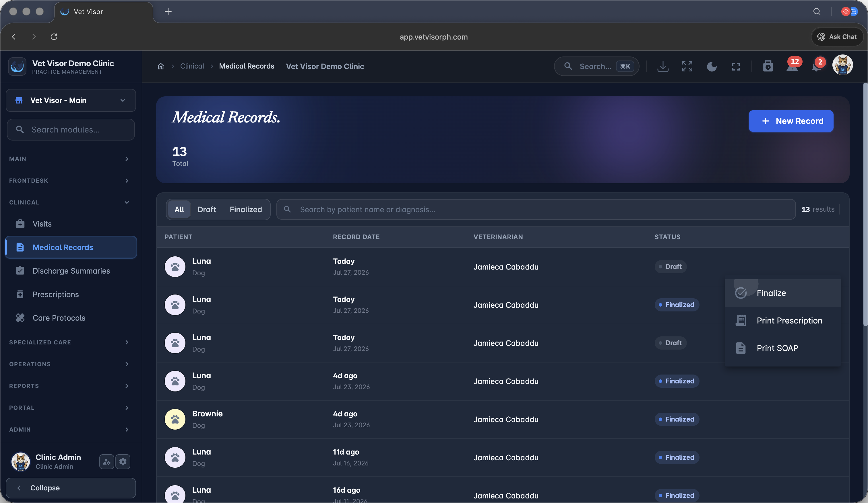
Task: Click the STATUS column header
Action: pos(667,237)
